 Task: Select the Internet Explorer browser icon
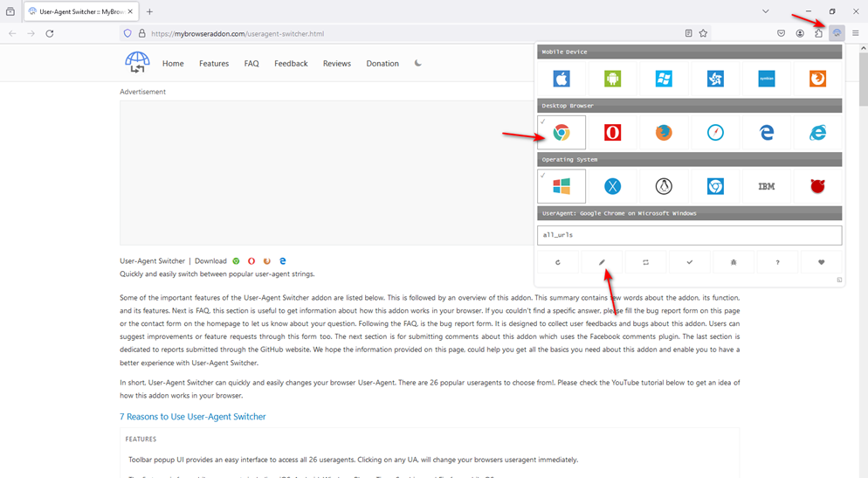click(x=817, y=132)
